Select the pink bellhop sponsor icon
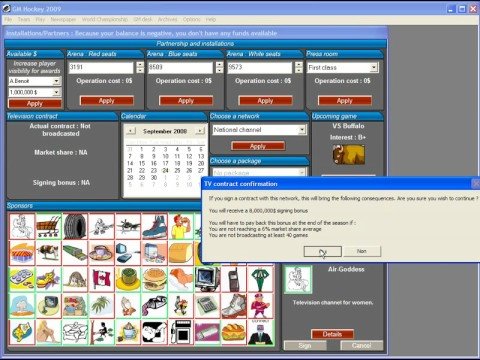This screenshot has height=360, width=480. tap(260, 306)
